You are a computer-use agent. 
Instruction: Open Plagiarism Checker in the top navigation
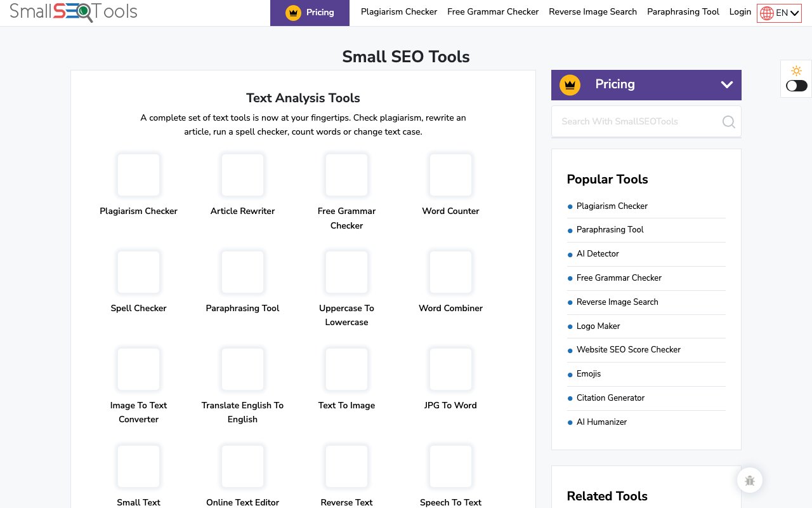399,11
